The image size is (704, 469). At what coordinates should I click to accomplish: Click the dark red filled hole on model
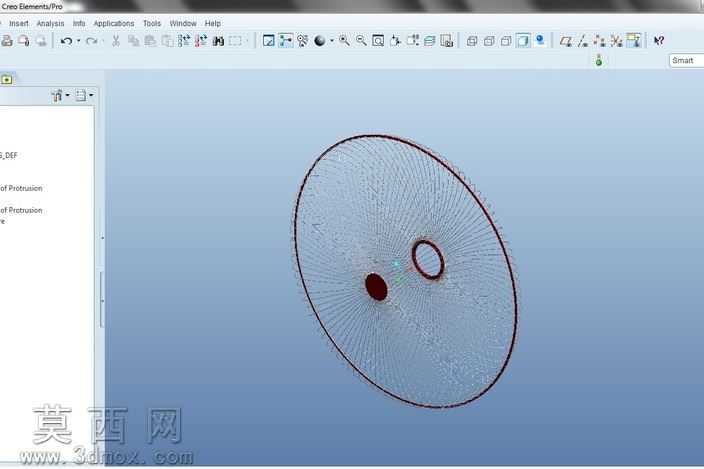tap(376, 287)
